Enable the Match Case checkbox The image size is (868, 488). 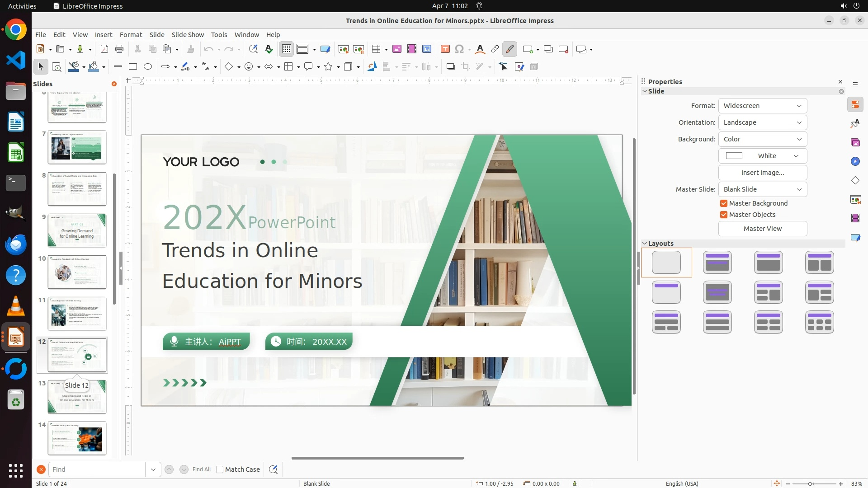pos(220,469)
